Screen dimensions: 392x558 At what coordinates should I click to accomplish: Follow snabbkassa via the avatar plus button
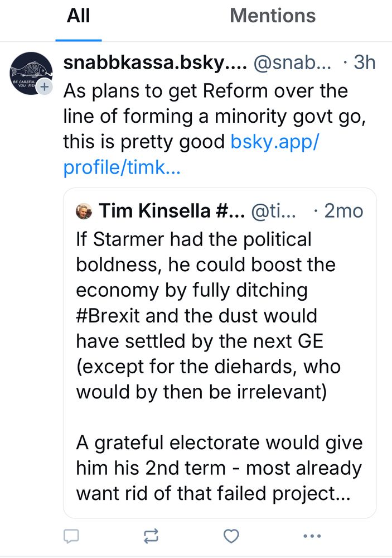[45, 87]
